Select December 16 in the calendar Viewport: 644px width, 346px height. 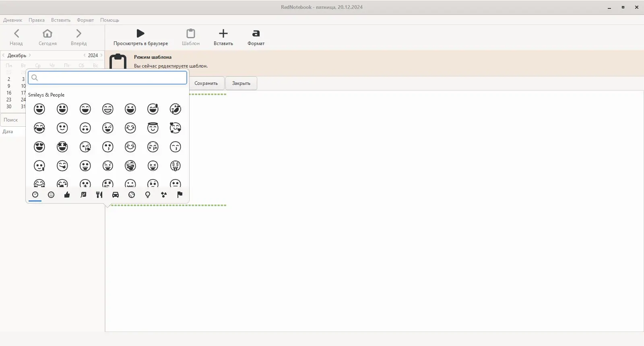click(9, 93)
